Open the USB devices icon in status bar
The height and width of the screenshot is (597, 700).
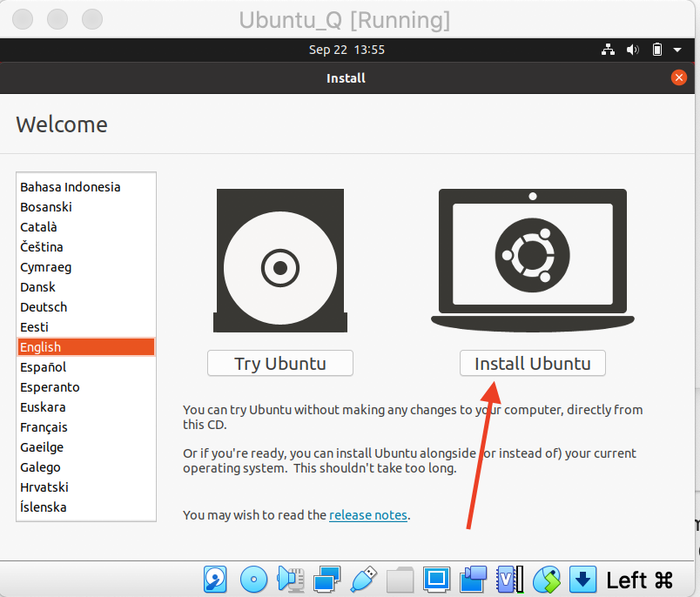(x=363, y=579)
